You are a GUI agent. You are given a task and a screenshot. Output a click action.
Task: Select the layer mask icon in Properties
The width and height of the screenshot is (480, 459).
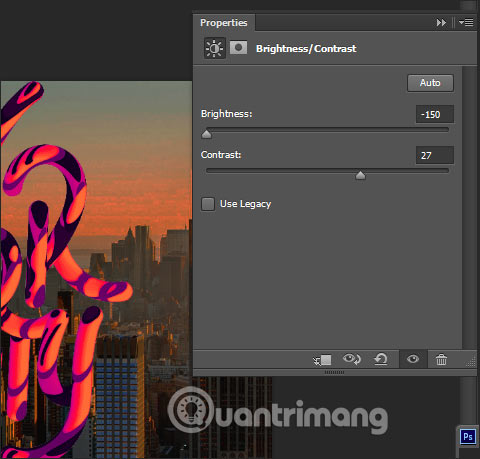coord(239,48)
